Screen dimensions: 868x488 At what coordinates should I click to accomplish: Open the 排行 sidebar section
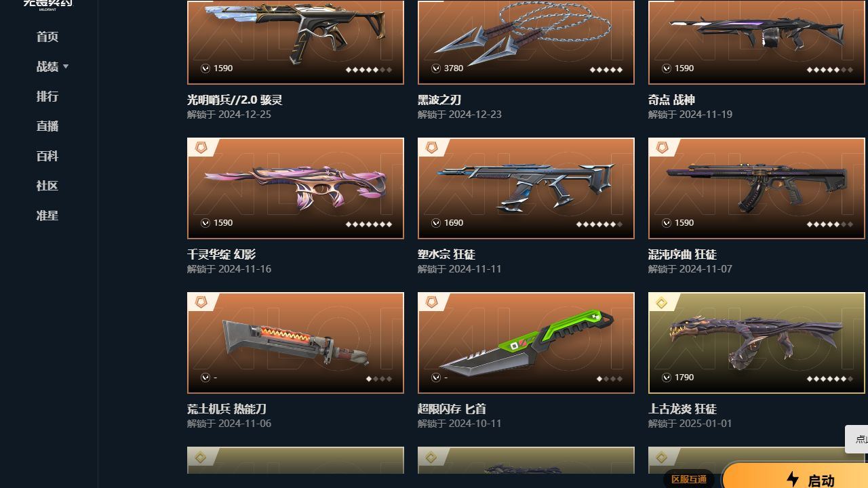click(x=47, y=96)
